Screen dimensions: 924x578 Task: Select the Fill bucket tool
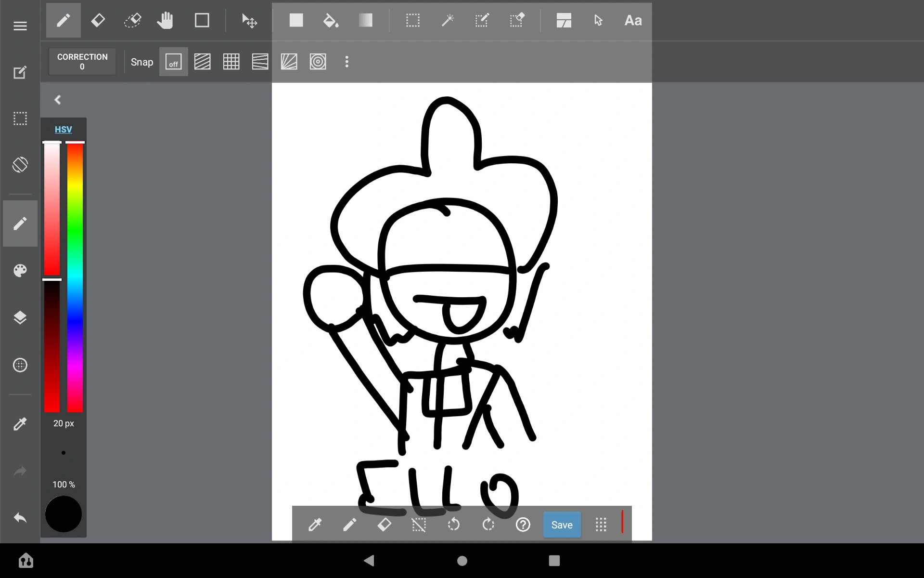click(331, 20)
